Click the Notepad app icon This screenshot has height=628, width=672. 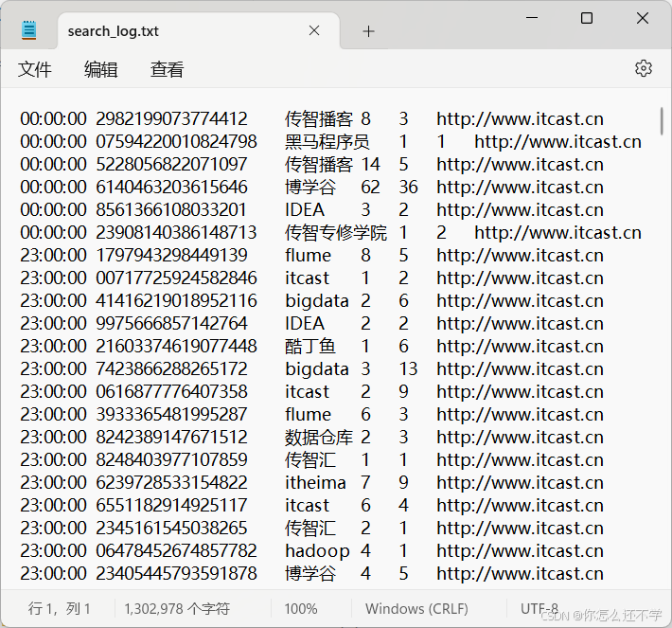point(28,30)
